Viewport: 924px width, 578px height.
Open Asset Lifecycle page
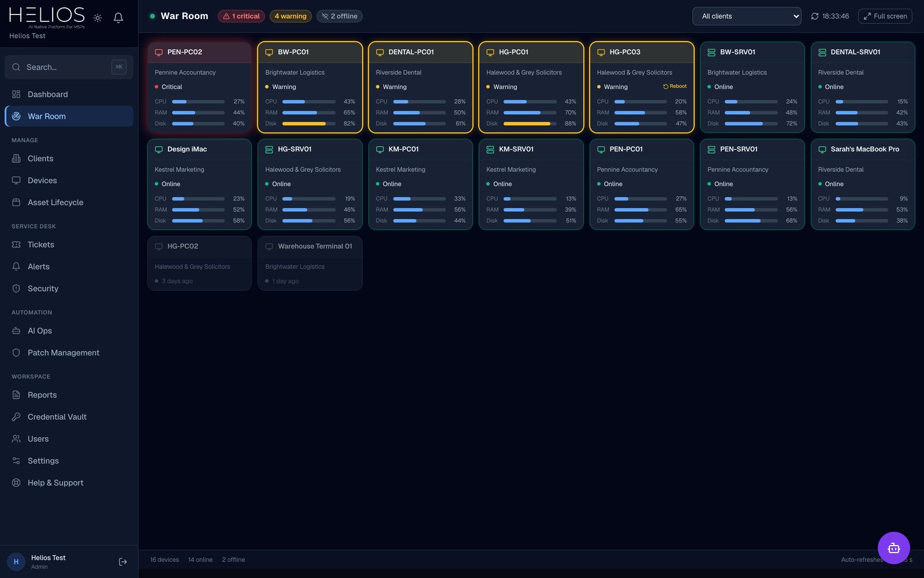click(69, 202)
